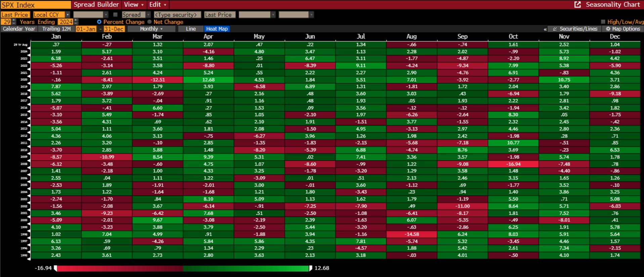Click the Oct 2011 cell showing 10.77

[x=513, y=143]
